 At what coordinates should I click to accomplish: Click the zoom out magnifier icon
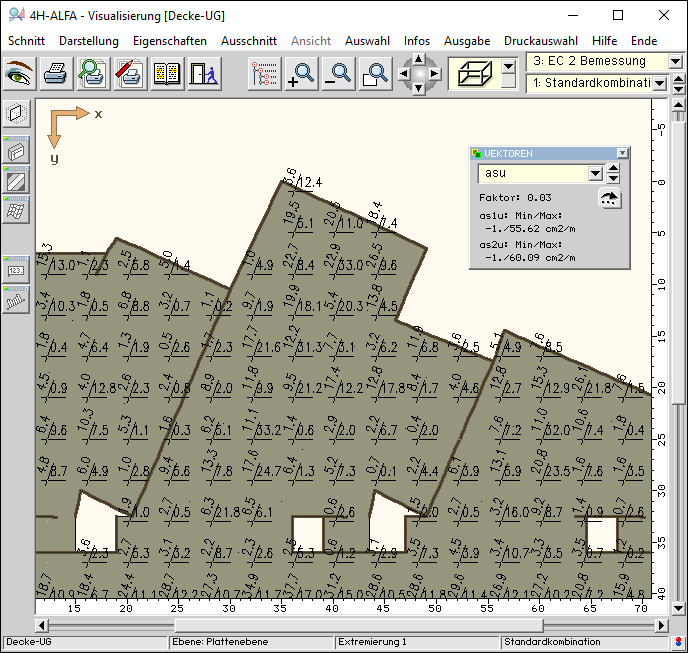339,73
